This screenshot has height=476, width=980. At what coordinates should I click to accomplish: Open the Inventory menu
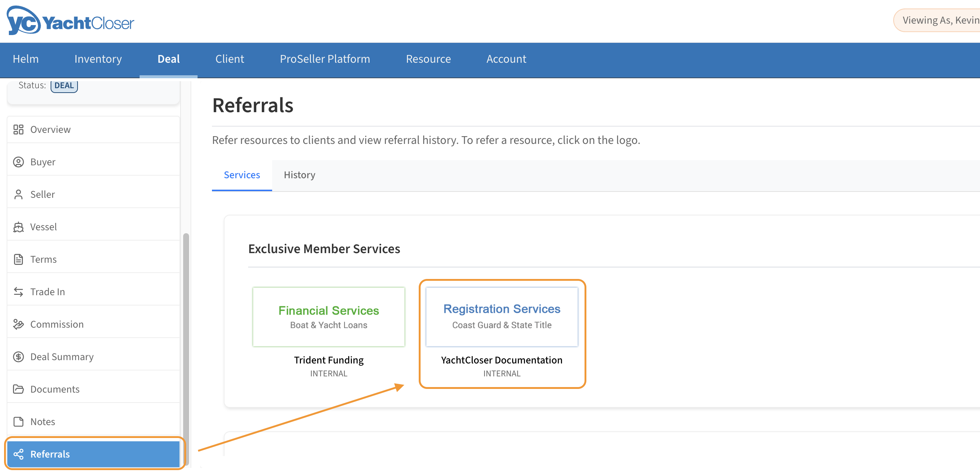[98, 59]
